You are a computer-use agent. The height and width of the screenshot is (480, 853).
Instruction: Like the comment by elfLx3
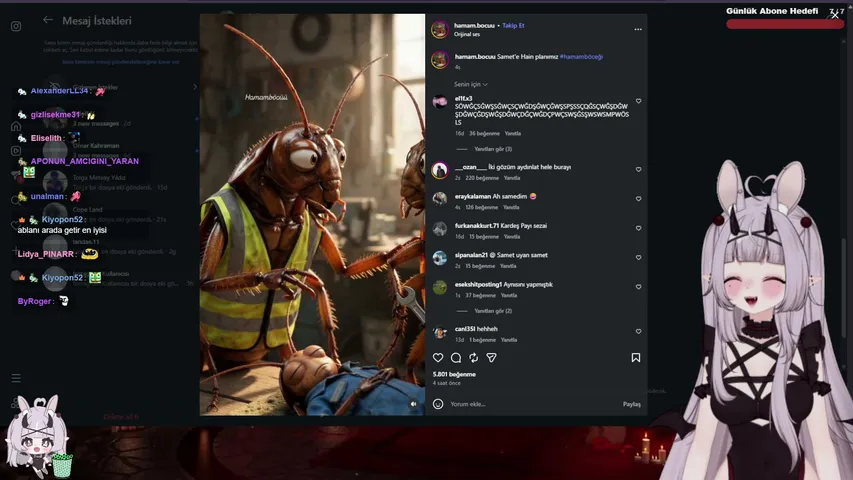(x=639, y=101)
